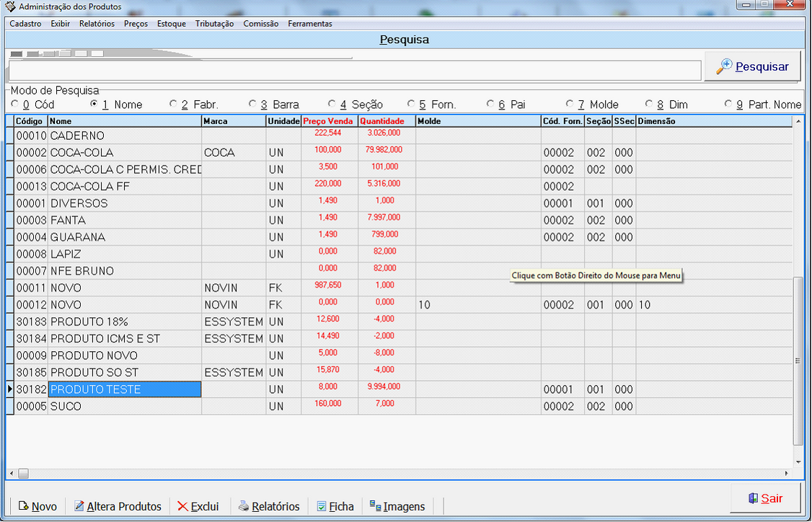This screenshot has width=812, height=522.
Task: Open the Ficha form icon
Action: click(x=335, y=506)
